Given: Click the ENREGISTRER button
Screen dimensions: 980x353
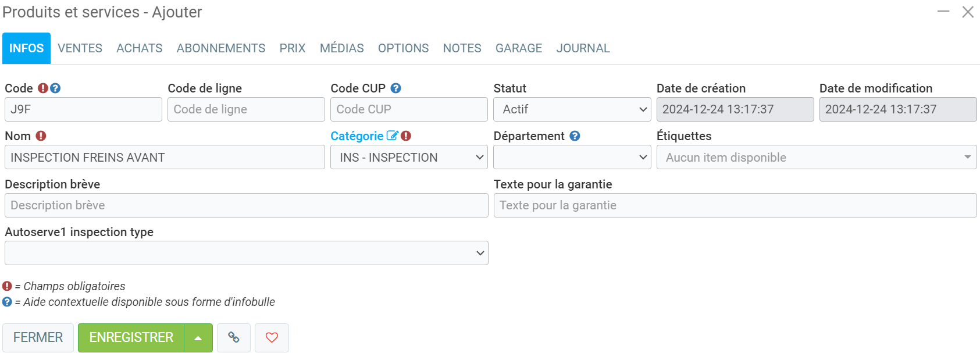Looking at the screenshot, I should pyautogui.click(x=131, y=338).
